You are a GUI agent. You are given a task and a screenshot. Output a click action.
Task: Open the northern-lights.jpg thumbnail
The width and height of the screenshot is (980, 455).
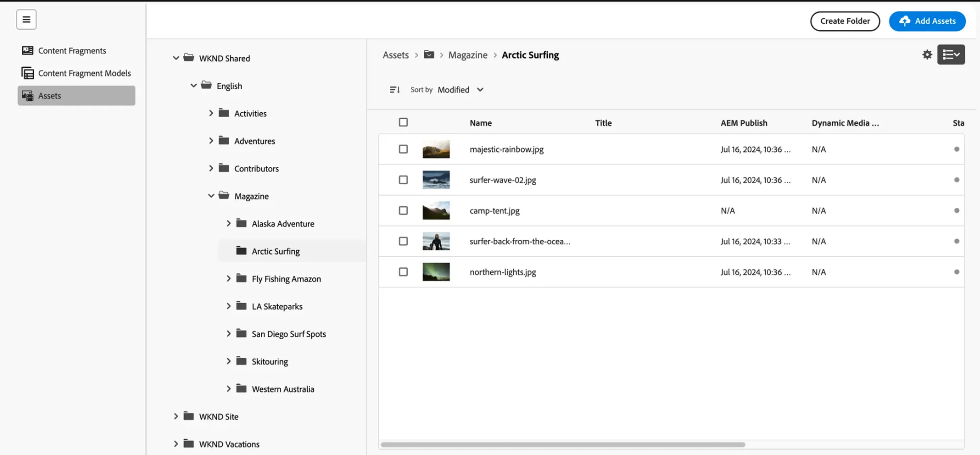pyautogui.click(x=436, y=272)
